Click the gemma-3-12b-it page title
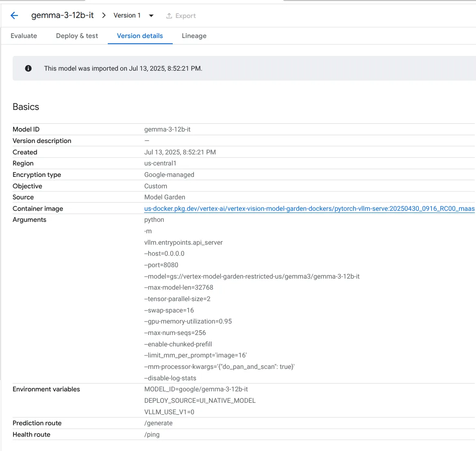 click(x=62, y=16)
